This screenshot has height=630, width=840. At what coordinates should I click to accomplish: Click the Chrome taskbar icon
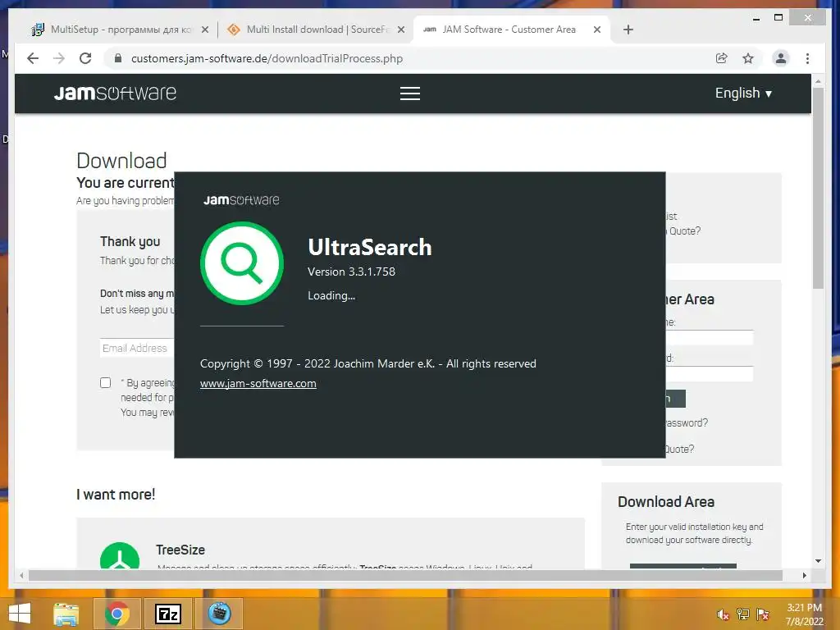[116, 614]
